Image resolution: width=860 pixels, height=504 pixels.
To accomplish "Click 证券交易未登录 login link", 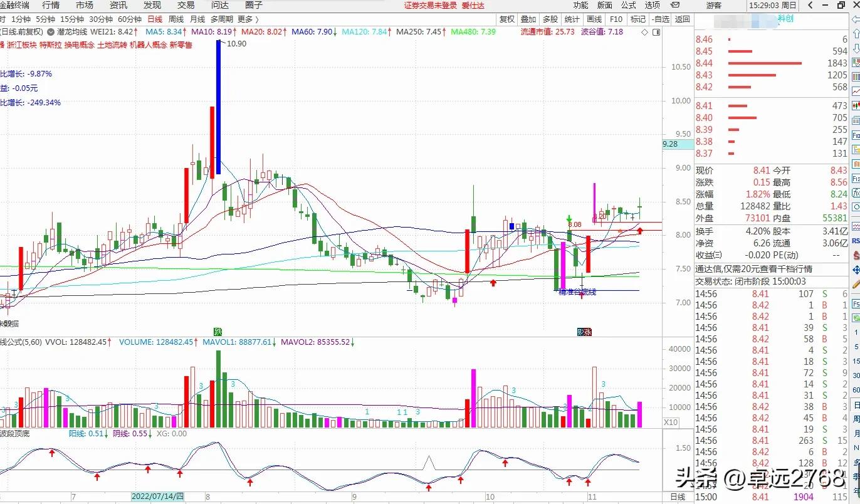I will point(430,5).
